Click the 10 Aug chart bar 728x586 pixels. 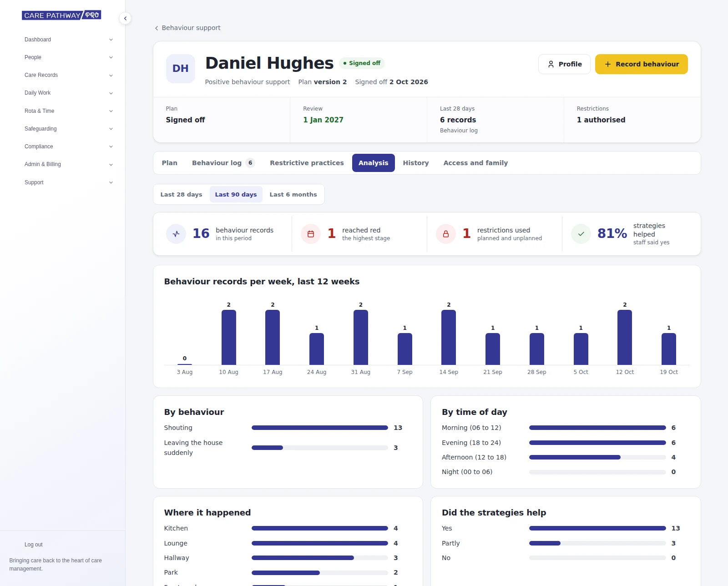229,337
